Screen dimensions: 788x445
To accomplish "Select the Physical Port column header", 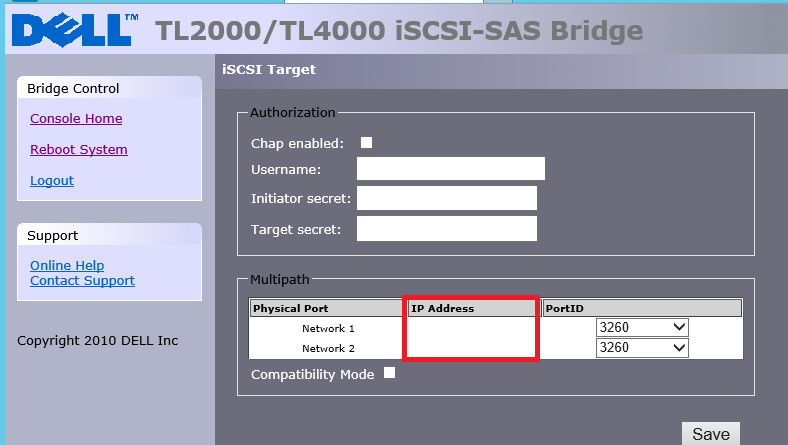I will pos(327,308).
